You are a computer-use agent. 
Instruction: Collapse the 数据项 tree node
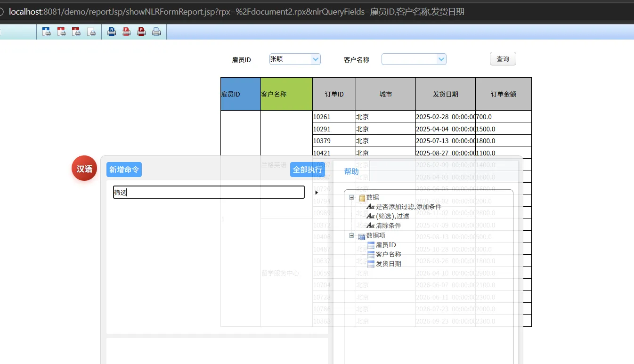351,235
